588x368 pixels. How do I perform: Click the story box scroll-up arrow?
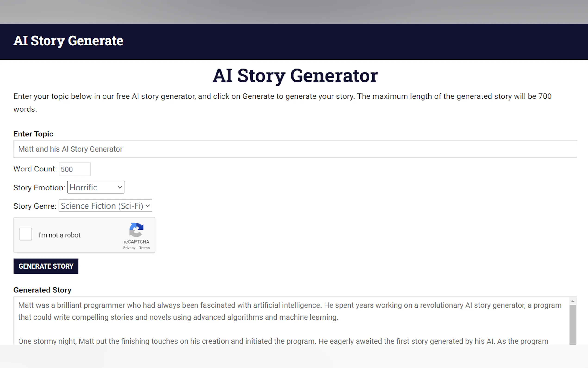[573, 301]
